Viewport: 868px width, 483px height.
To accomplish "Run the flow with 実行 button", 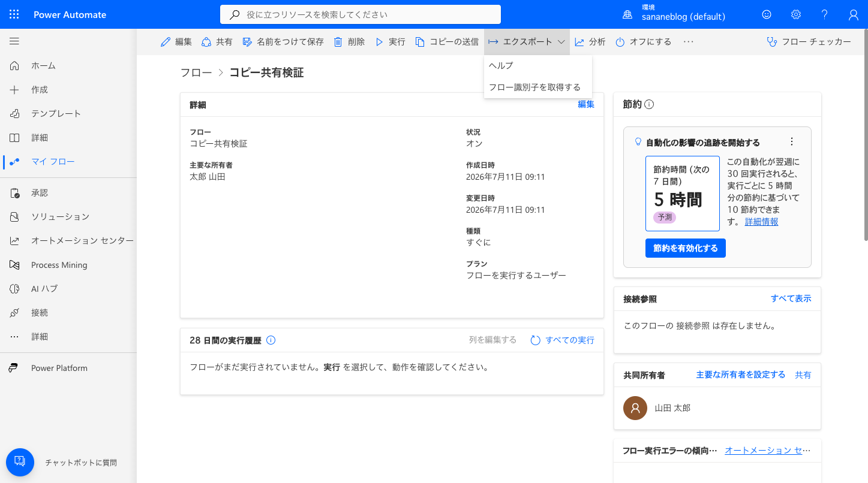I will pyautogui.click(x=390, y=42).
